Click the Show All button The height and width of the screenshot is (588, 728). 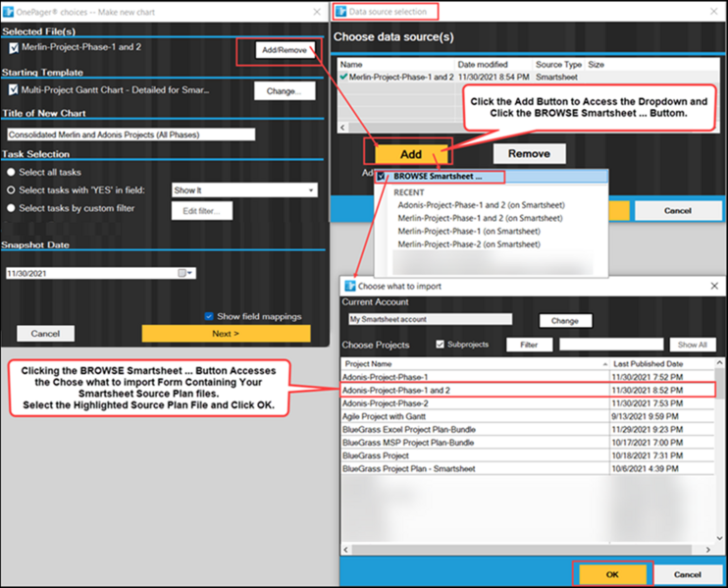tap(693, 345)
